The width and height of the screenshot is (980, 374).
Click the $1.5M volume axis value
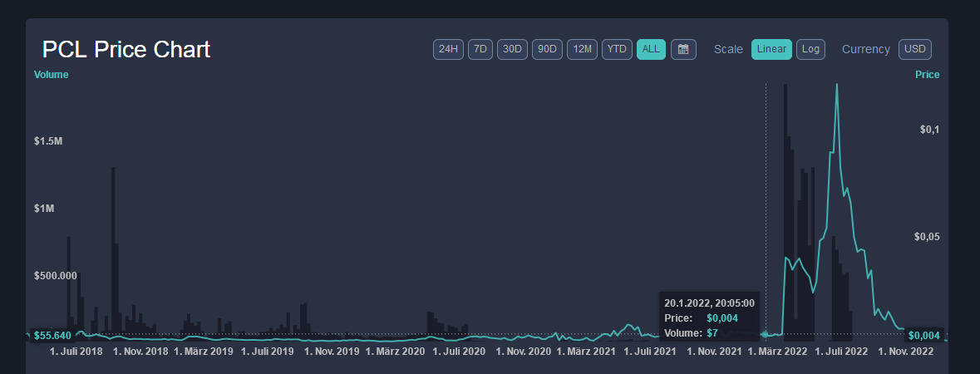48,141
